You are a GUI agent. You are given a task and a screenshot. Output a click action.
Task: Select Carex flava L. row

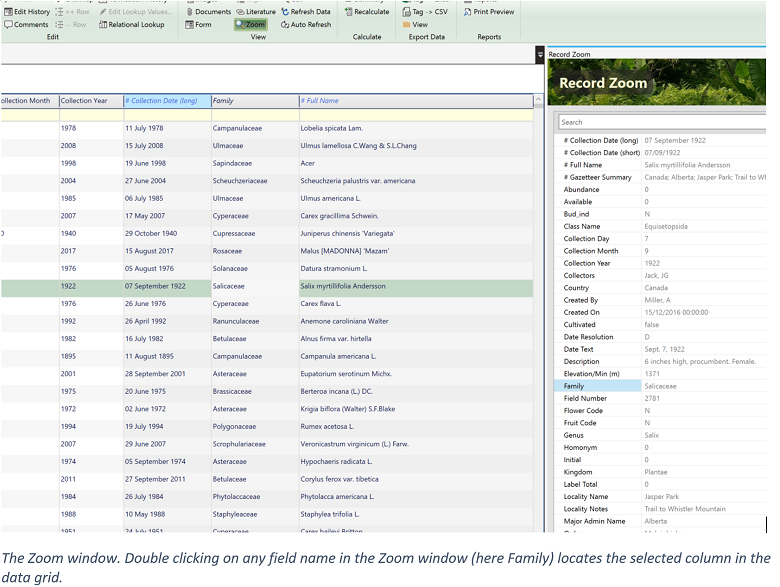click(267, 304)
